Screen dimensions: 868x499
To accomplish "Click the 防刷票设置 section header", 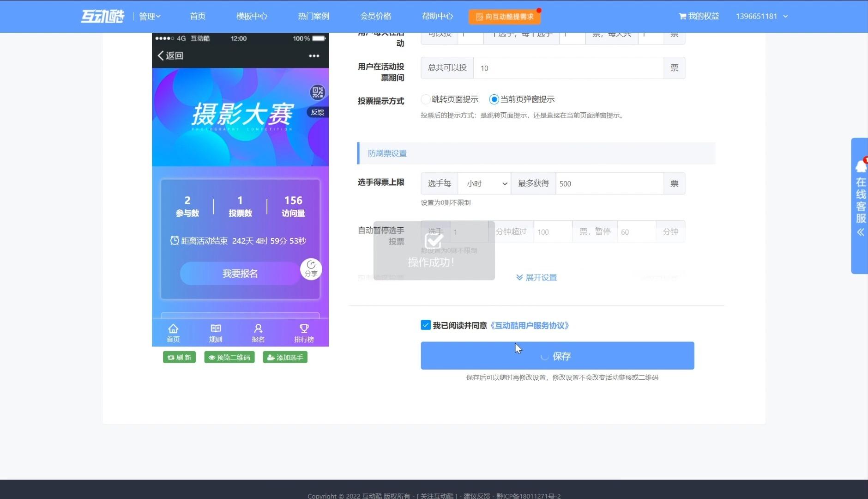I will pos(536,153).
